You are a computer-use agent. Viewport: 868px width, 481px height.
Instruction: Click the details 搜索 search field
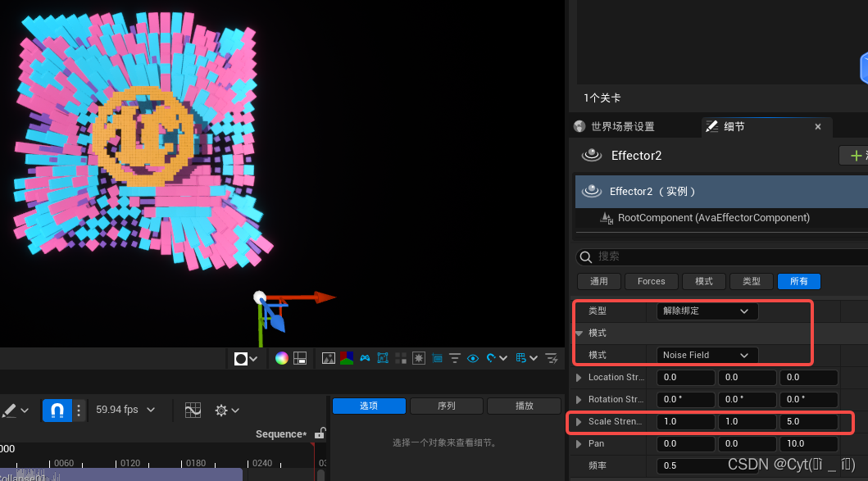pyautogui.click(x=722, y=256)
